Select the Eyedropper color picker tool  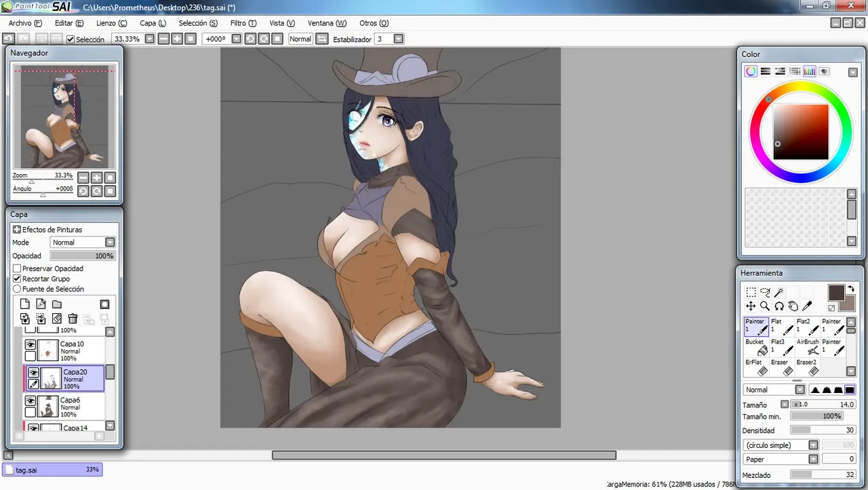(807, 306)
